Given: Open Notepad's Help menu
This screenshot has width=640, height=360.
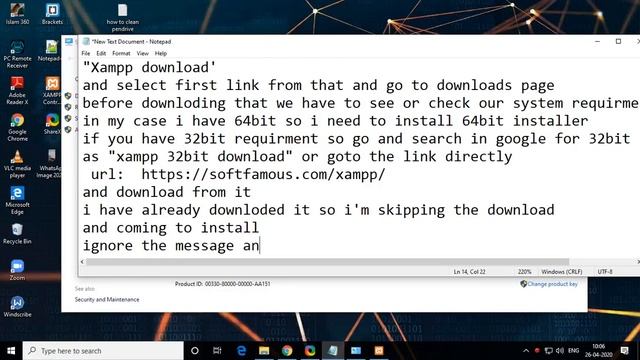Looking at the screenshot, I should [x=161, y=53].
